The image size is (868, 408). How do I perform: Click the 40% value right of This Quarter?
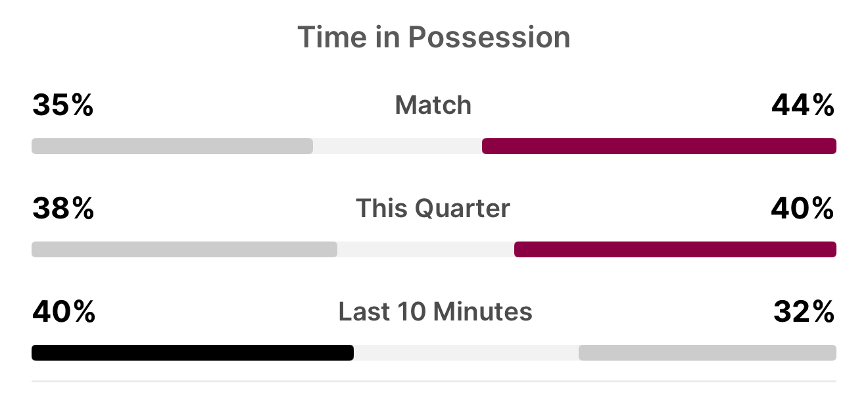pos(803,209)
